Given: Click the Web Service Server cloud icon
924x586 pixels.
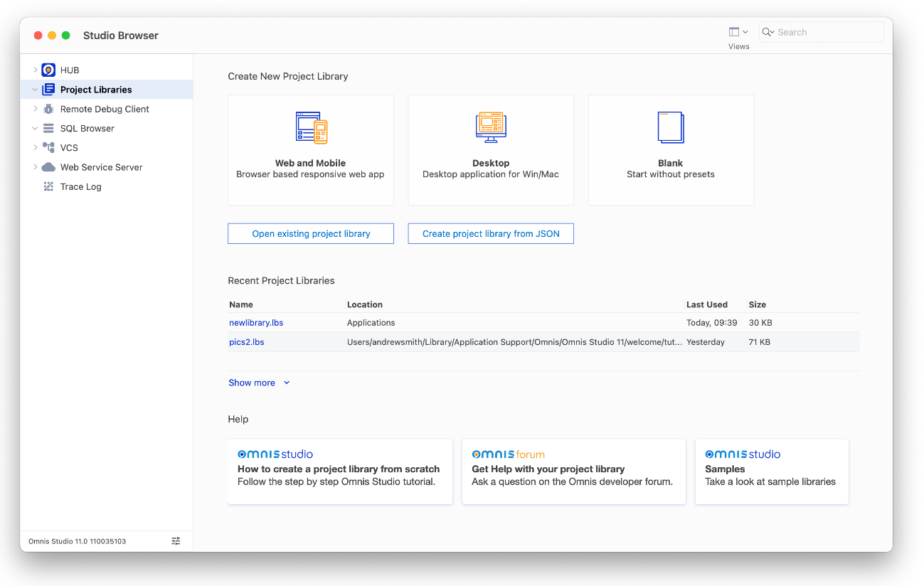Looking at the screenshot, I should point(48,167).
